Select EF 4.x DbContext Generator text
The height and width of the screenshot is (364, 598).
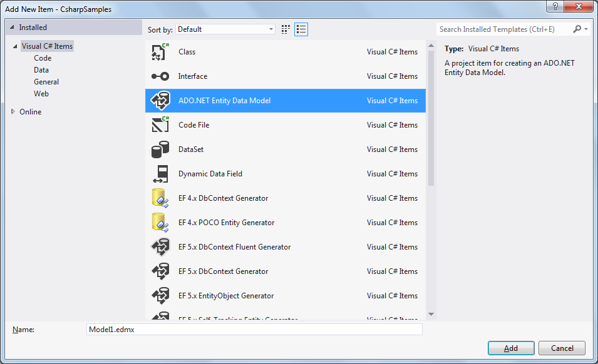(x=223, y=198)
